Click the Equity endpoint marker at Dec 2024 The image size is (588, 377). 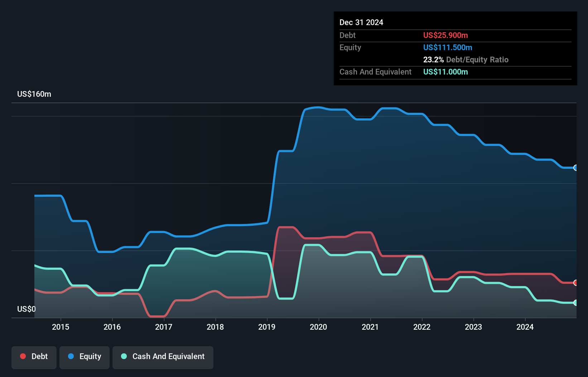click(575, 168)
